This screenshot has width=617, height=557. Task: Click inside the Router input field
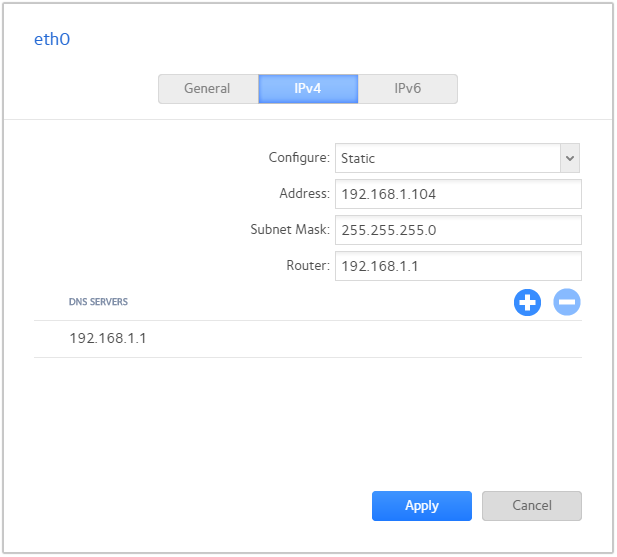click(x=458, y=266)
